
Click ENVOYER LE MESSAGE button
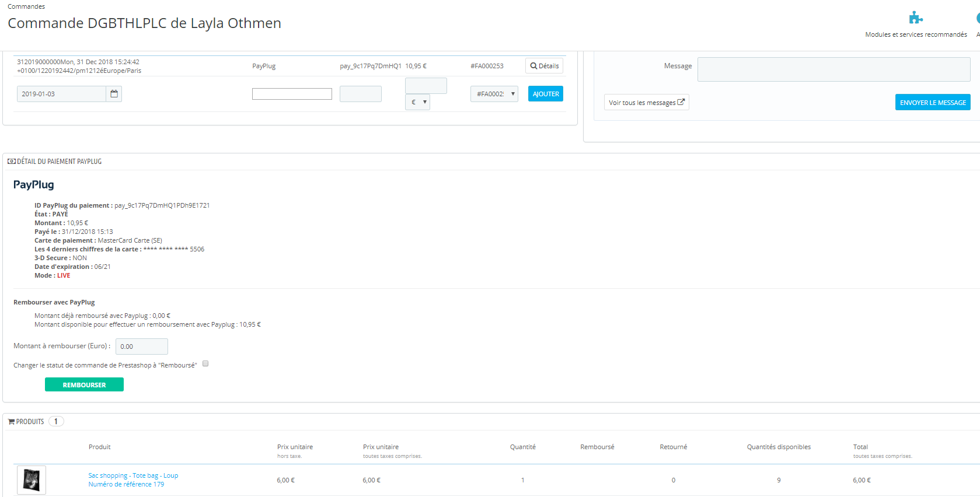933,102
